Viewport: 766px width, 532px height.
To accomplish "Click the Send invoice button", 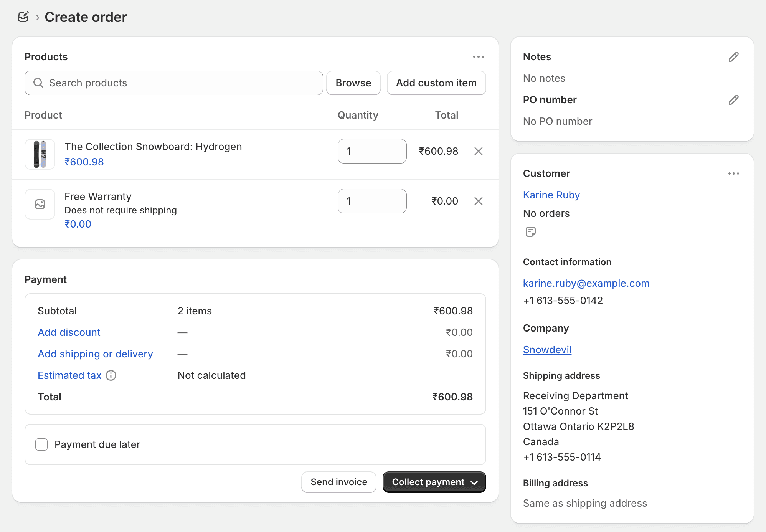I will (339, 482).
